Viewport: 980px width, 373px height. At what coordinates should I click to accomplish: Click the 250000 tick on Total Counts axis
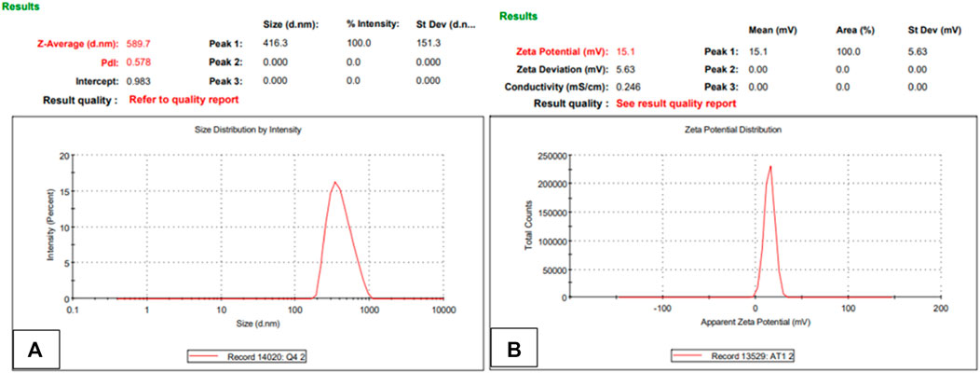coord(553,155)
